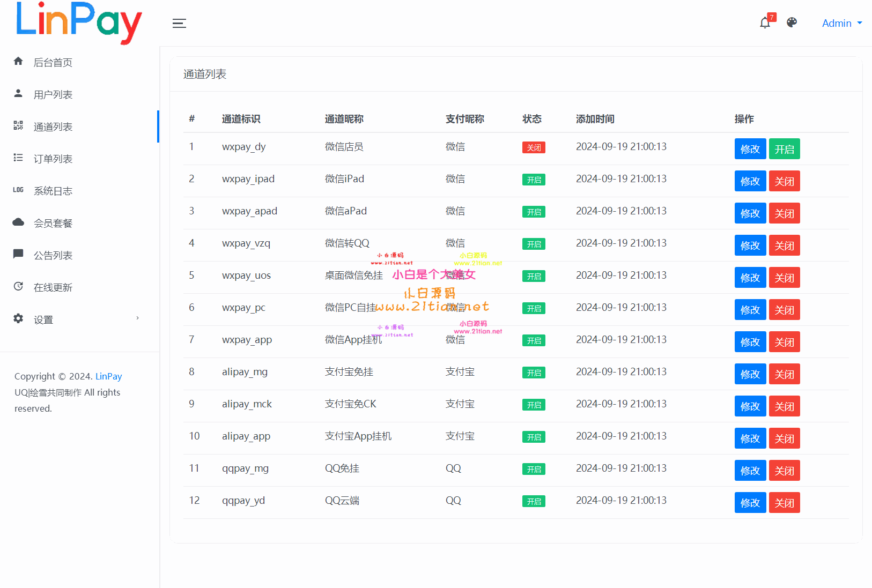This screenshot has height=588, width=872.
Task: Click the 支付宝免CK nickname cell
Action: point(351,404)
